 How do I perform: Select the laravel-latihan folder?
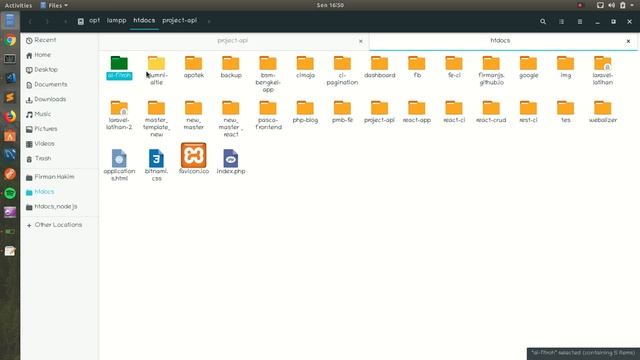pyautogui.click(x=602, y=70)
